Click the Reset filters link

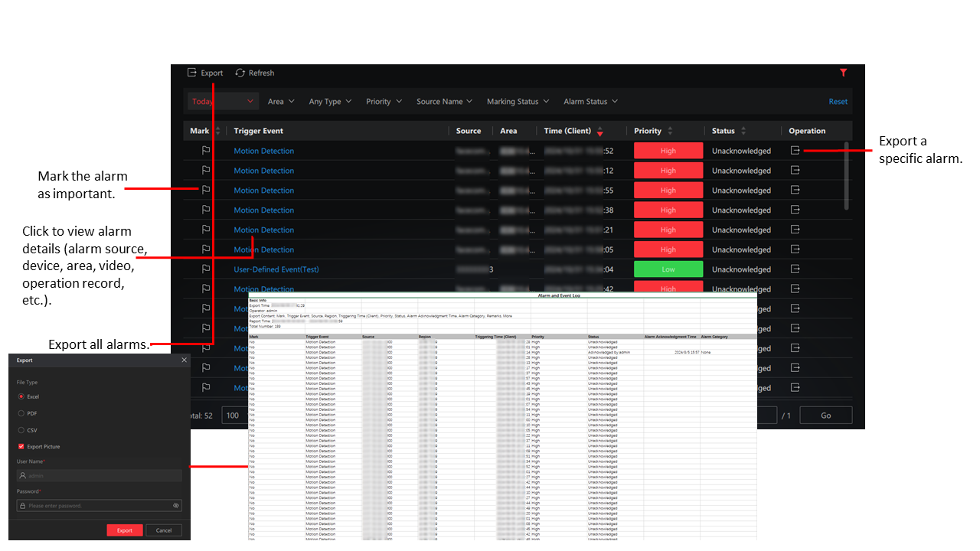pyautogui.click(x=838, y=101)
